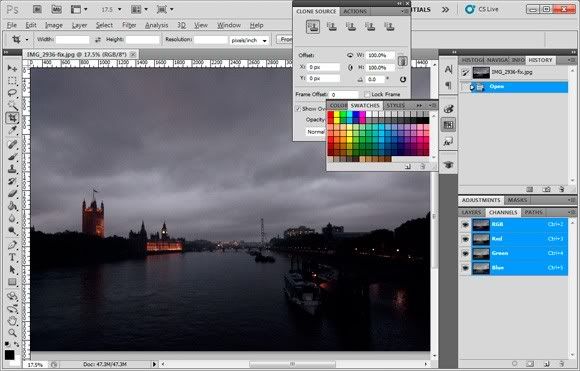
Task: Open the Analysis menu
Action: coord(156,25)
